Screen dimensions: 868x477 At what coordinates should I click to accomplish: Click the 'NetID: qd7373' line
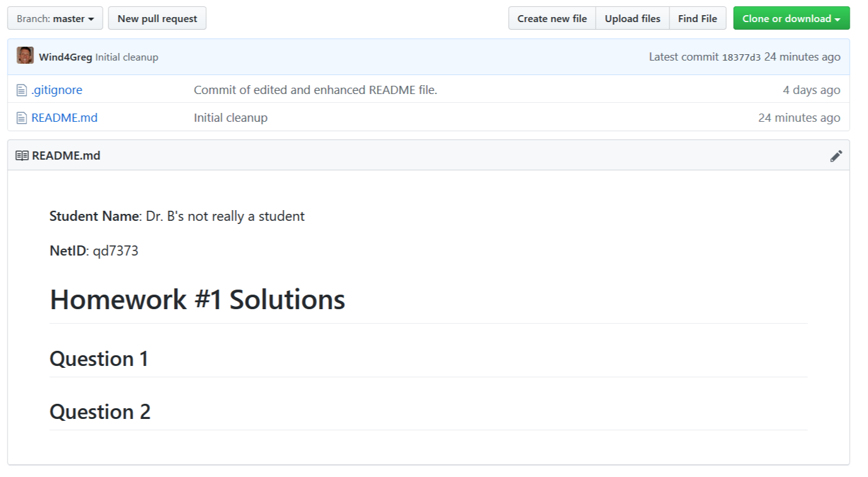(x=94, y=251)
